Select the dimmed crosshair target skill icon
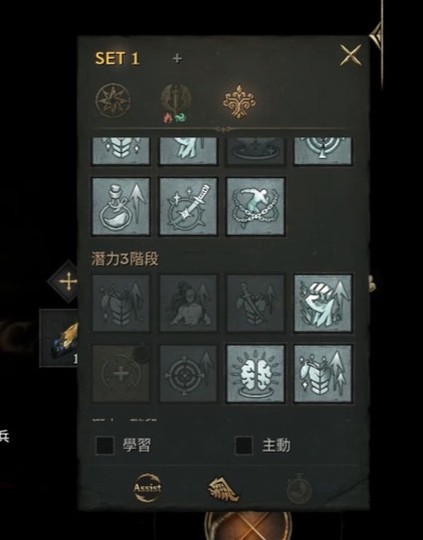This screenshot has width=423, height=540. tap(188, 373)
